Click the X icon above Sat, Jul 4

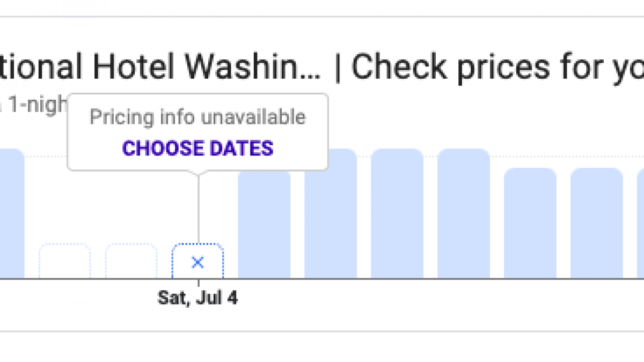tap(198, 262)
